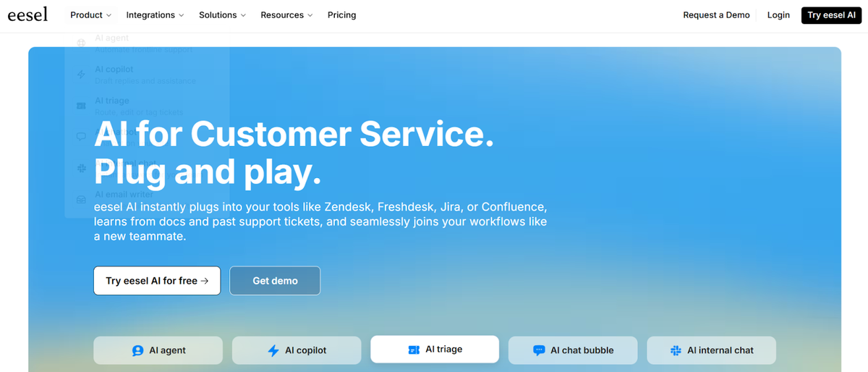
Task: Click Try eesel AI for free button
Action: (x=157, y=281)
